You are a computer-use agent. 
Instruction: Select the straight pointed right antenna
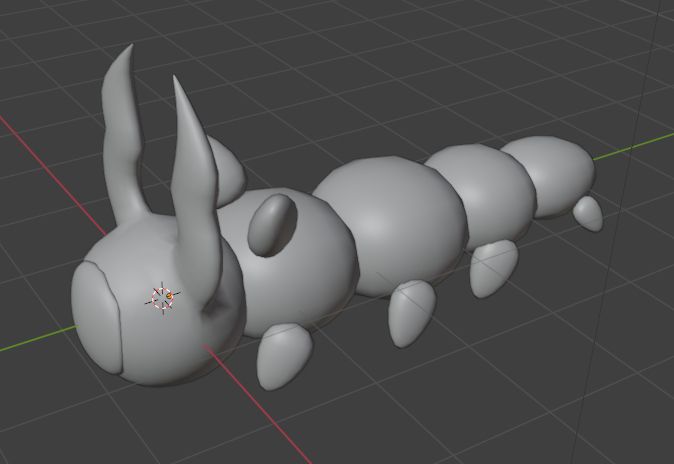coord(194,194)
